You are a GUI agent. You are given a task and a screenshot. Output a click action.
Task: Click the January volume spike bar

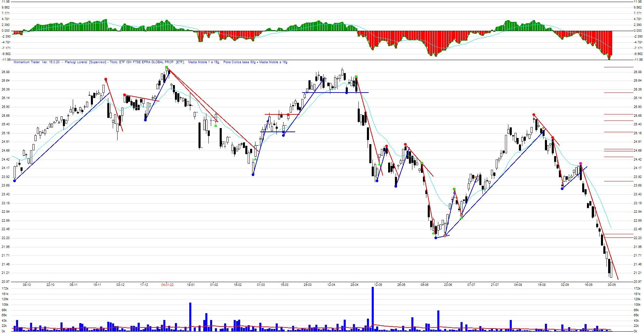[x=190, y=317]
